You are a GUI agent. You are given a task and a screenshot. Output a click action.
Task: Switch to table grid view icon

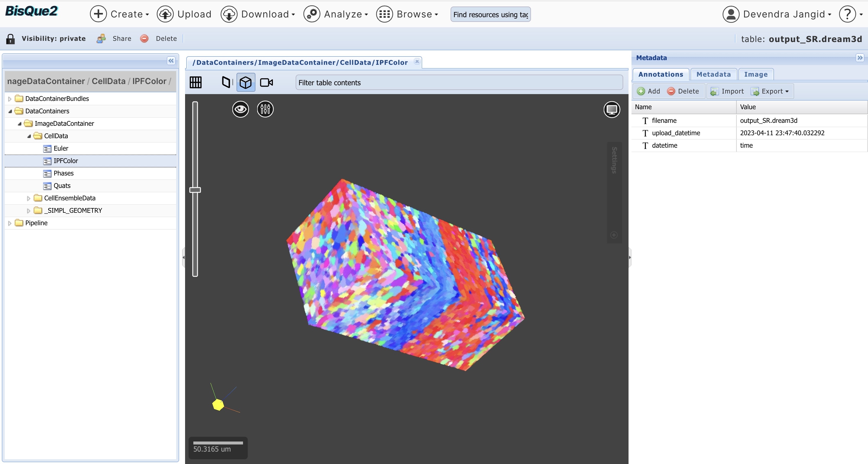(x=195, y=82)
